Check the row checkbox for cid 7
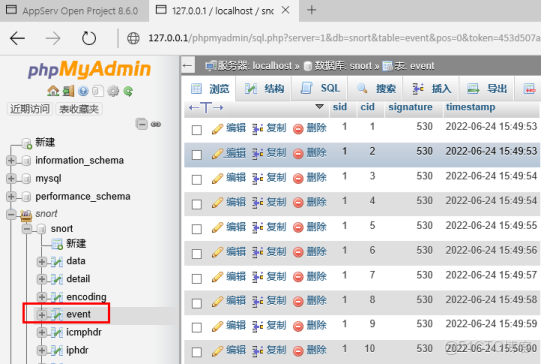 [197, 278]
